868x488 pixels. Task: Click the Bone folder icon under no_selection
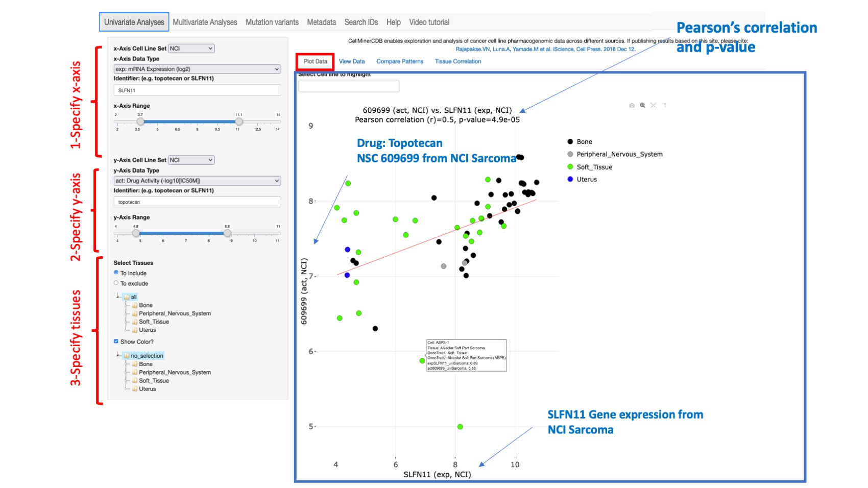[135, 364]
